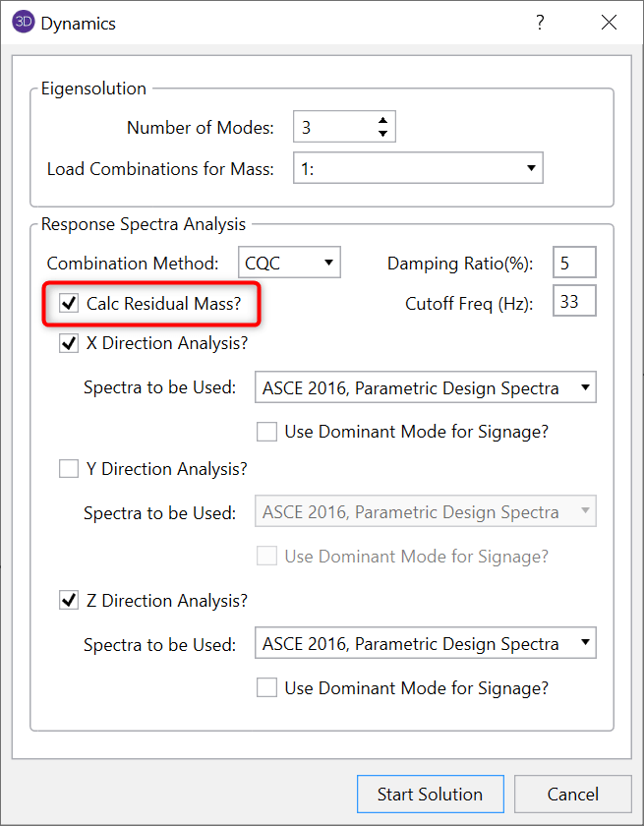Uncheck the Calc Residual Mass checkbox

click(69, 304)
